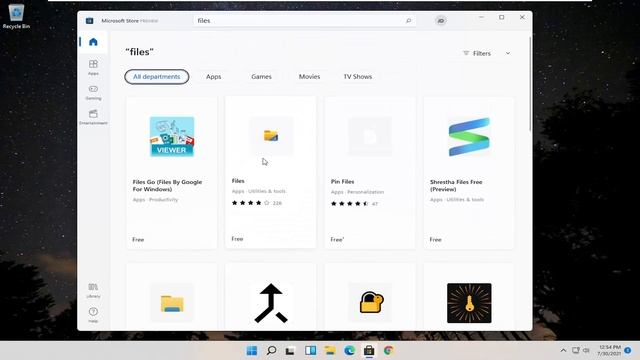This screenshot has height=360, width=640.
Task: Open the Files app folder icon
Action: (271, 136)
